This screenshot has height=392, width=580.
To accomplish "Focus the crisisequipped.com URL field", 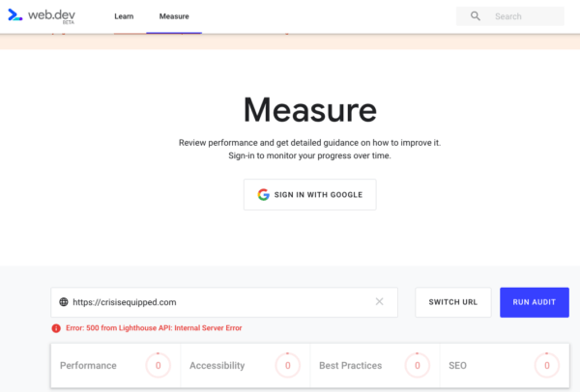I will pos(224,302).
